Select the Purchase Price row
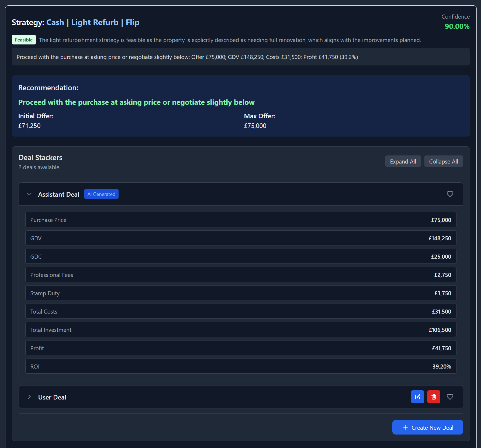This screenshot has height=448, width=481. [x=241, y=220]
